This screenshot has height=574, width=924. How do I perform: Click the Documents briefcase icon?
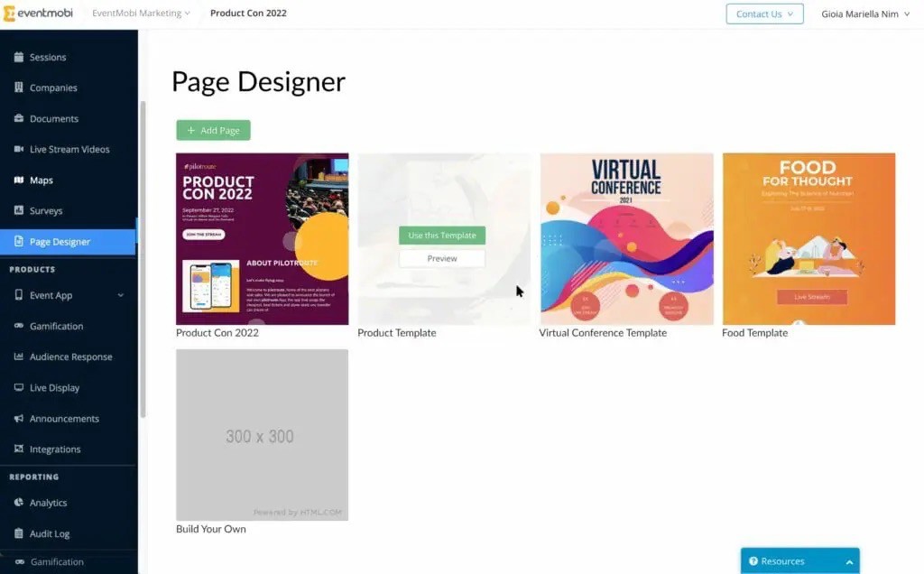pos(19,118)
